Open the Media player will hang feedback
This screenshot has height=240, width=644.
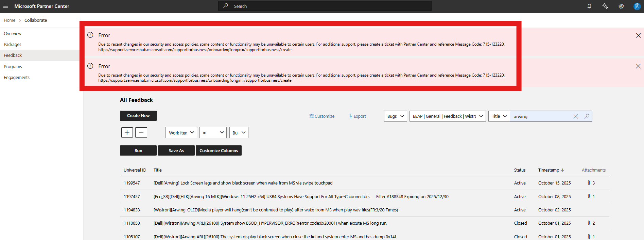(276, 210)
